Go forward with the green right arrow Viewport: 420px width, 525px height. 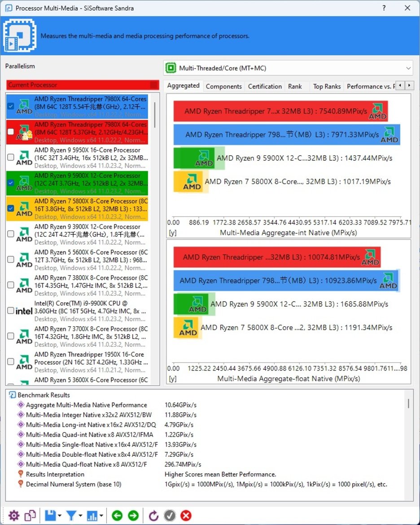tap(133, 515)
